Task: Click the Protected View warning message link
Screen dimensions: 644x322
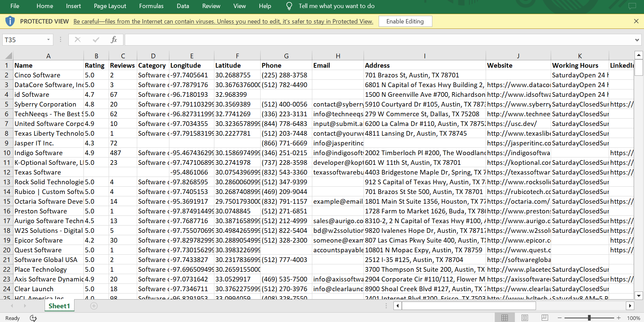Action: [x=223, y=21]
